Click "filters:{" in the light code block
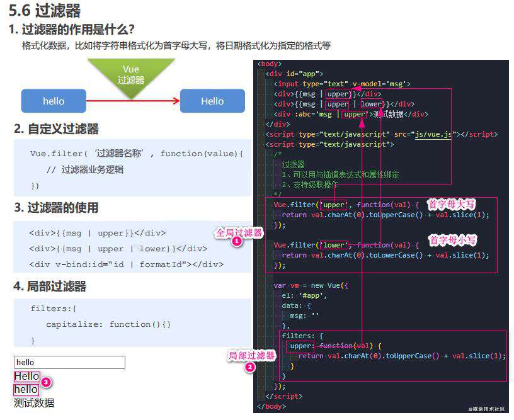This screenshot has height=420, width=514. click(x=54, y=309)
